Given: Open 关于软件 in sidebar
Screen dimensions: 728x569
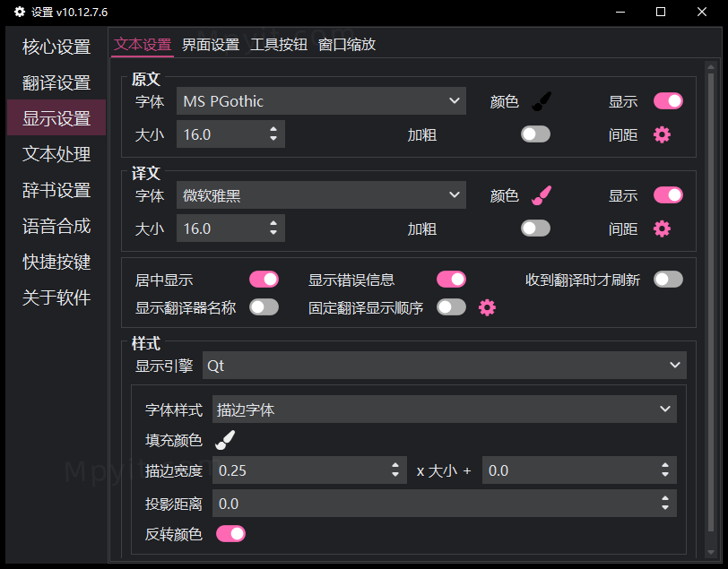Looking at the screenshot, I should point(56,297).
